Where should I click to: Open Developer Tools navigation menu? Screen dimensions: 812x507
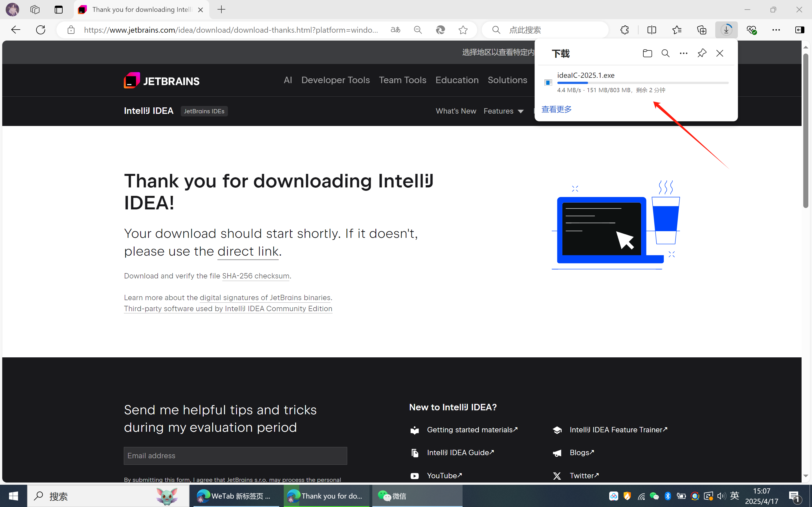click(335, 80)
